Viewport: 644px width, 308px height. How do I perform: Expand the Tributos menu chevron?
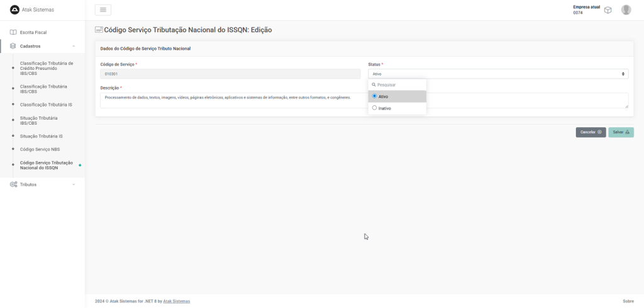point(74,185)
